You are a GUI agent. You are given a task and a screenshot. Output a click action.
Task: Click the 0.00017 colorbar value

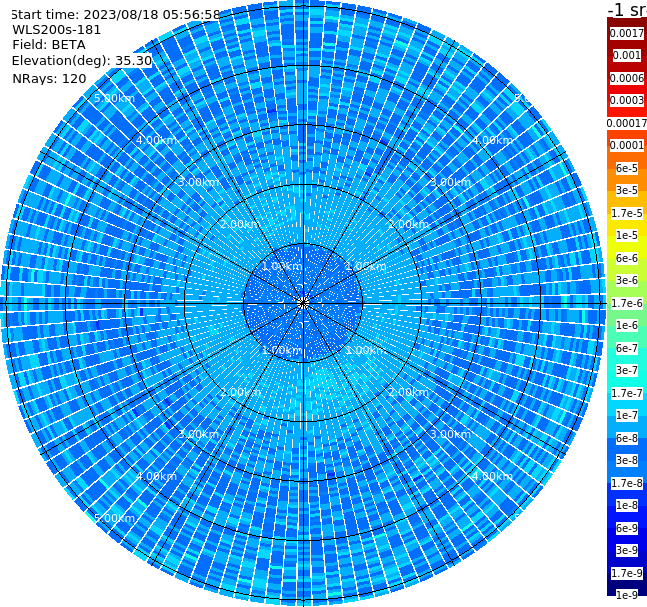click(627, 123)
